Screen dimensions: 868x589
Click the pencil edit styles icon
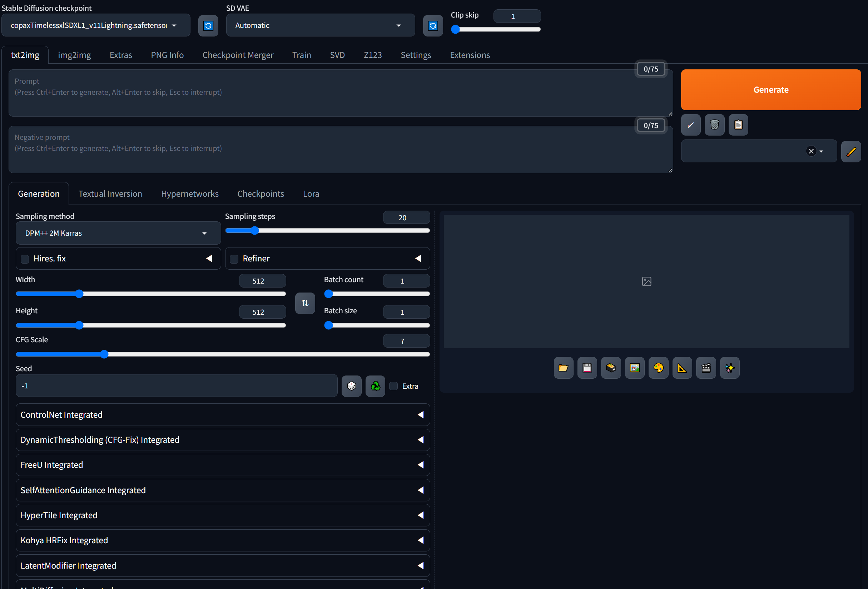850,151
